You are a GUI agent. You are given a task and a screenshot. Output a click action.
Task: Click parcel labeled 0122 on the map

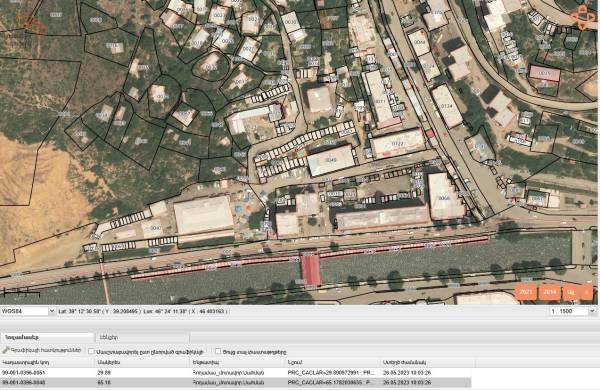pos(398,144)
